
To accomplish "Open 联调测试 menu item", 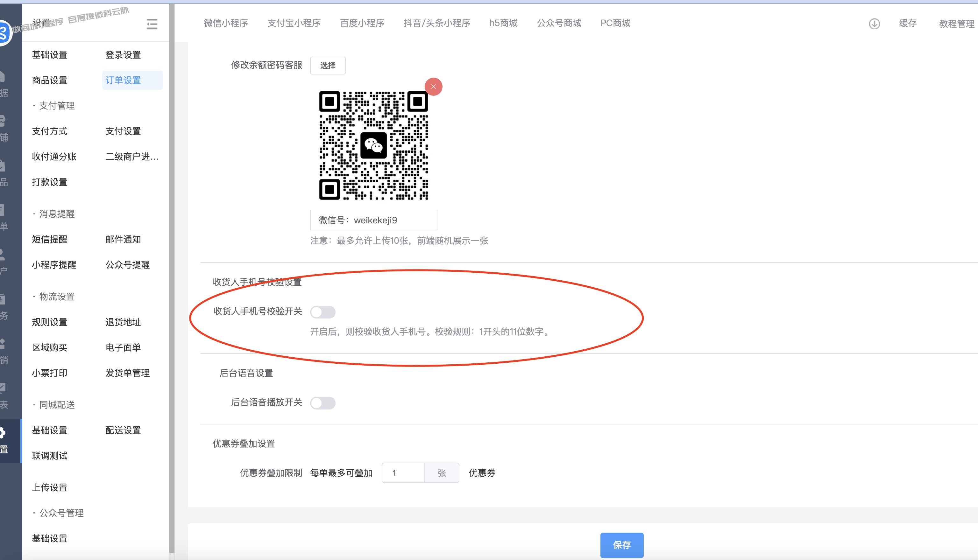I will [x=50, y=455].
